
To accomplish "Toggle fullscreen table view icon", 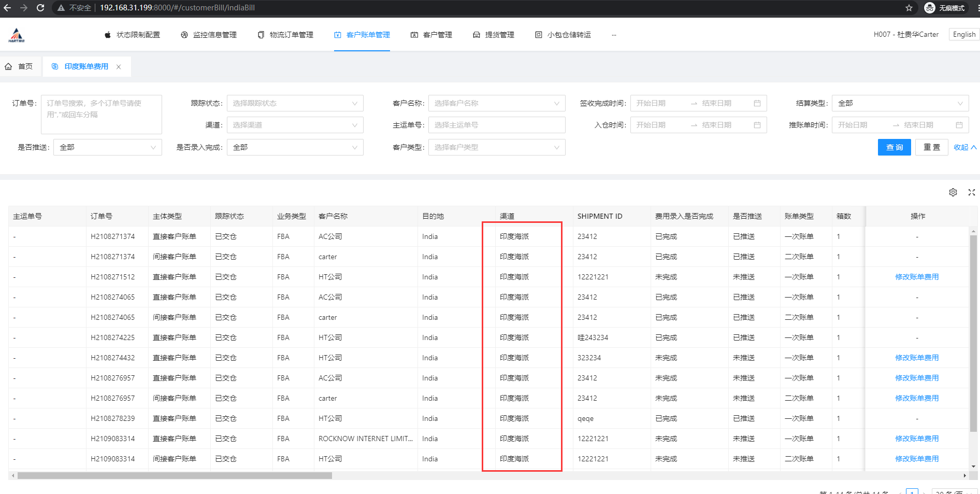I will (971, 192).
